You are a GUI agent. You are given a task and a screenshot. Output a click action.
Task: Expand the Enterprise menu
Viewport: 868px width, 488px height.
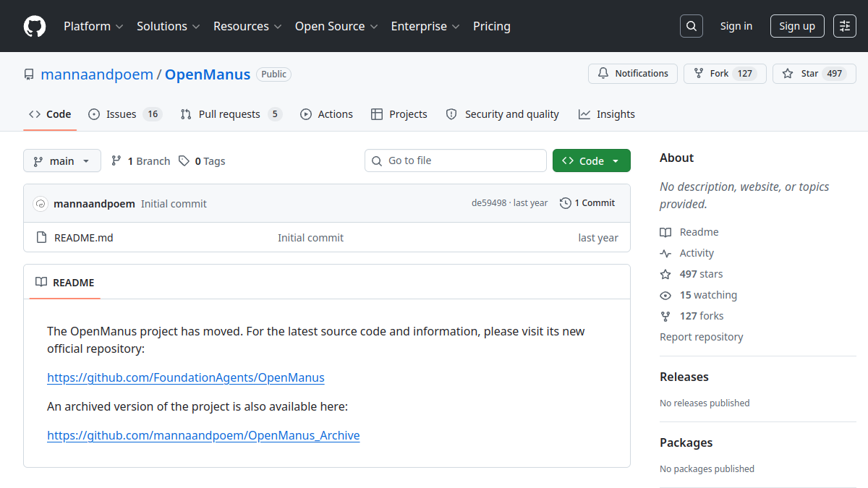425,26
